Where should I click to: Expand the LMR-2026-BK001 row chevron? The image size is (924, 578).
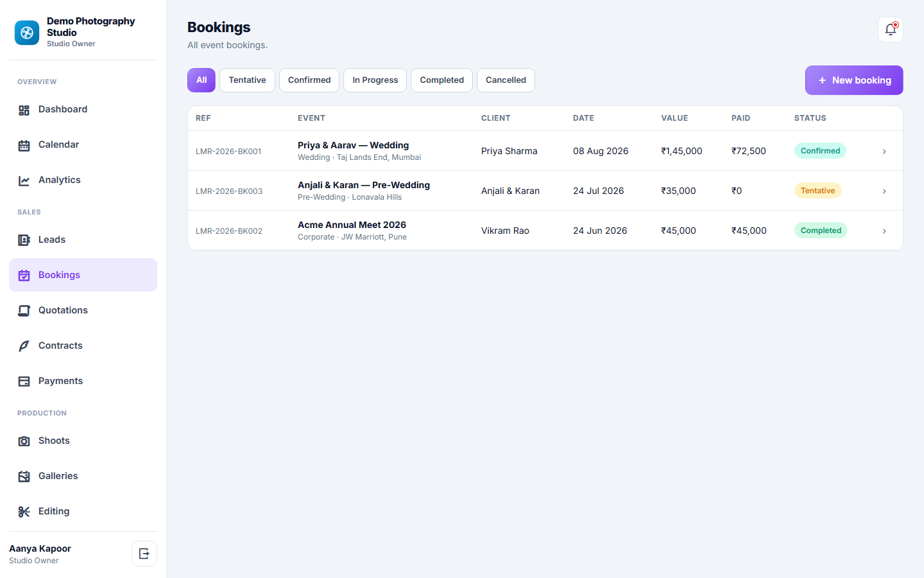(884, 152)
